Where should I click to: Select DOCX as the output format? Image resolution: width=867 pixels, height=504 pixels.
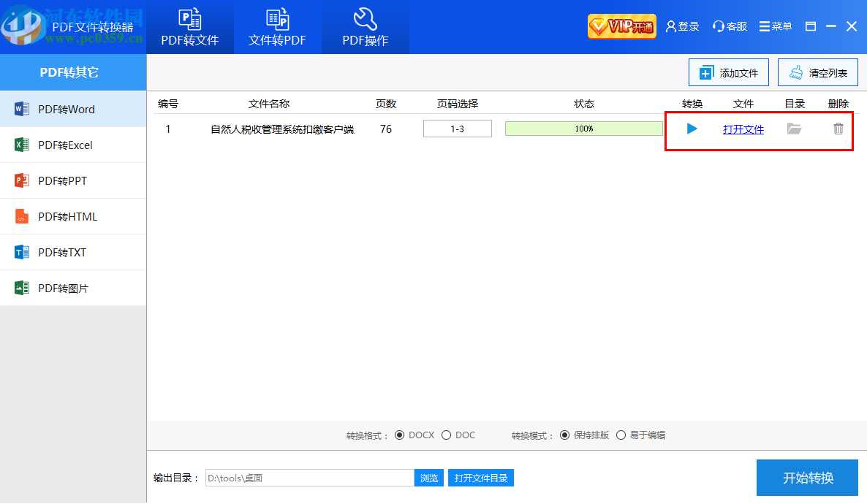point(401,435)
